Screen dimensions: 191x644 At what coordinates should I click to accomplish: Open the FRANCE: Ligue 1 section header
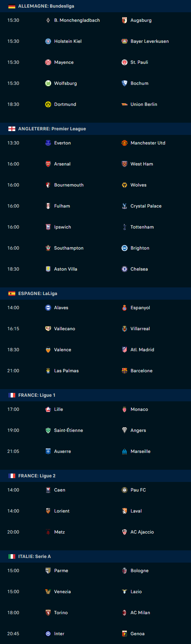pos(95,395)
